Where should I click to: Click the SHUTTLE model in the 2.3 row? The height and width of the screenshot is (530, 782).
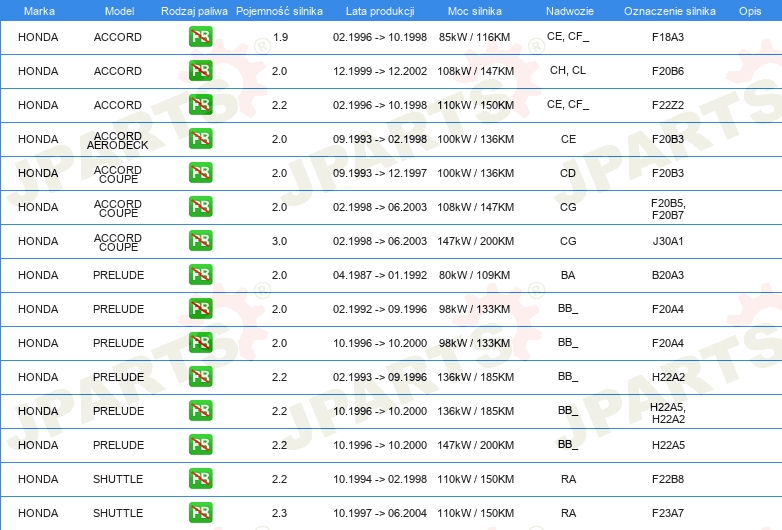pyautogui.click(x=118, y=513)
